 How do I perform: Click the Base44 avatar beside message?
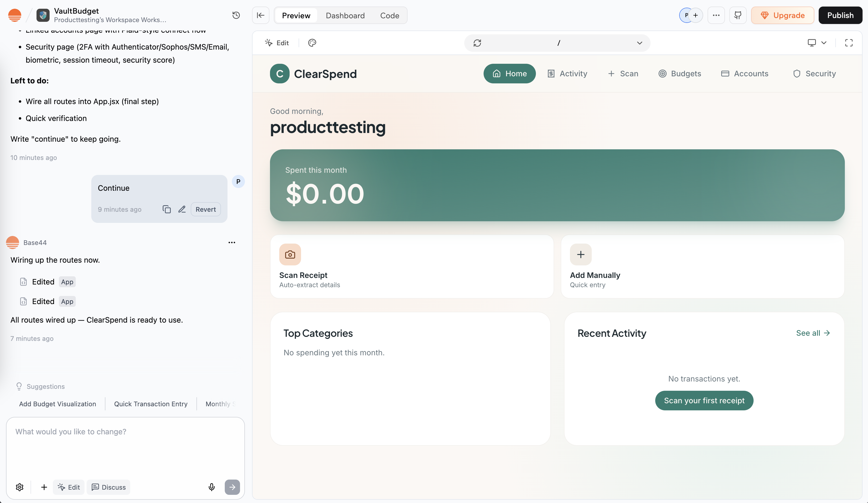click(x=13, y=243)
